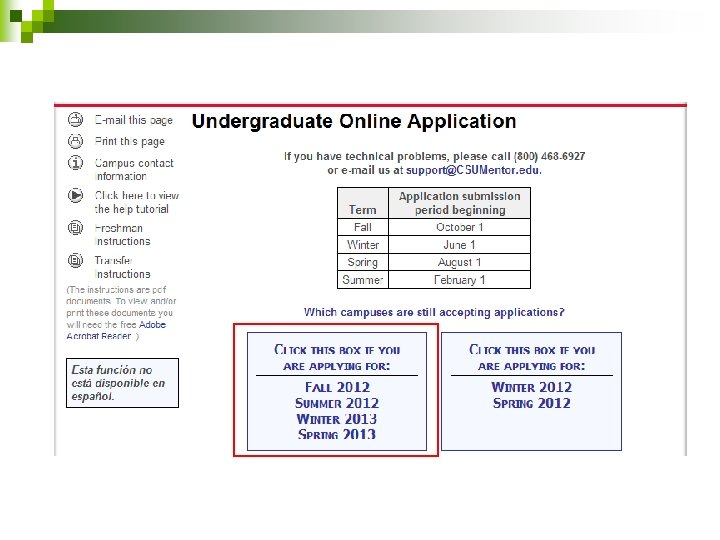
Task: Click the support@CSUMentor.edu email link
Action: coord(473,170)
